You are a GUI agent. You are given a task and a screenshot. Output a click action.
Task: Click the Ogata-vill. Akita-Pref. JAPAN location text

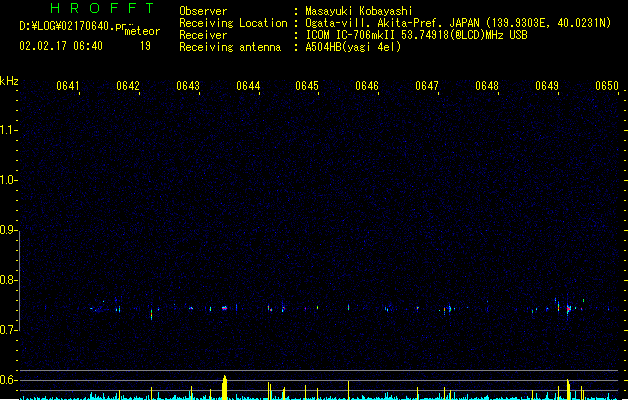[458, 23]
